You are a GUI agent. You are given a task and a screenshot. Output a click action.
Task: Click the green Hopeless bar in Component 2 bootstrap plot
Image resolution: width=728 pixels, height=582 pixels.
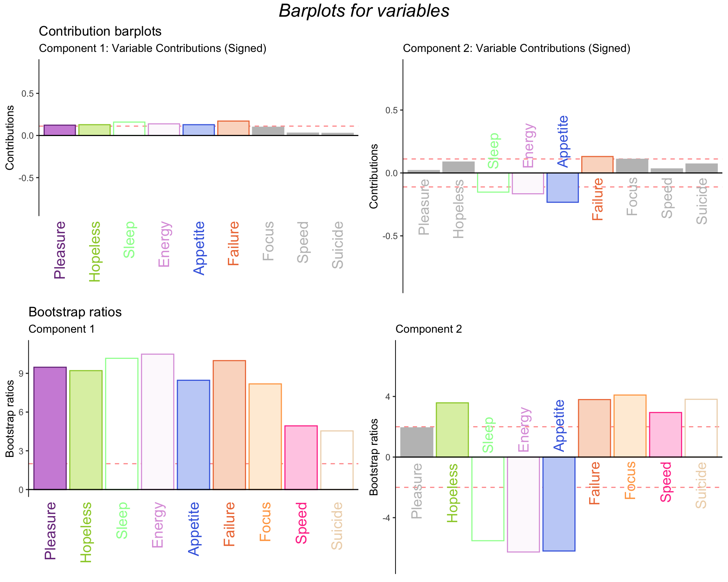point(452,430)
